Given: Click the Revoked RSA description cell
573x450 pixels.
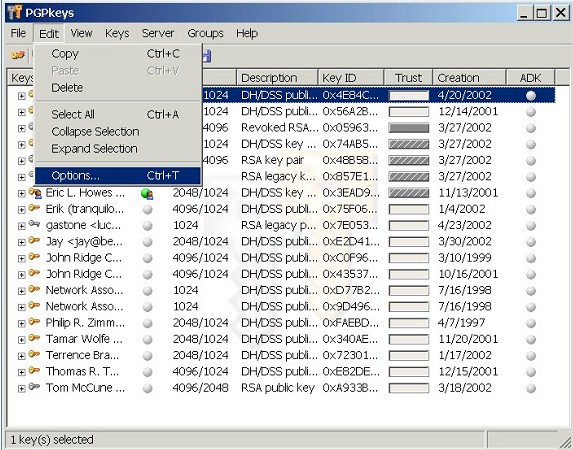Looking at the screenshot, I should point(280,128).
